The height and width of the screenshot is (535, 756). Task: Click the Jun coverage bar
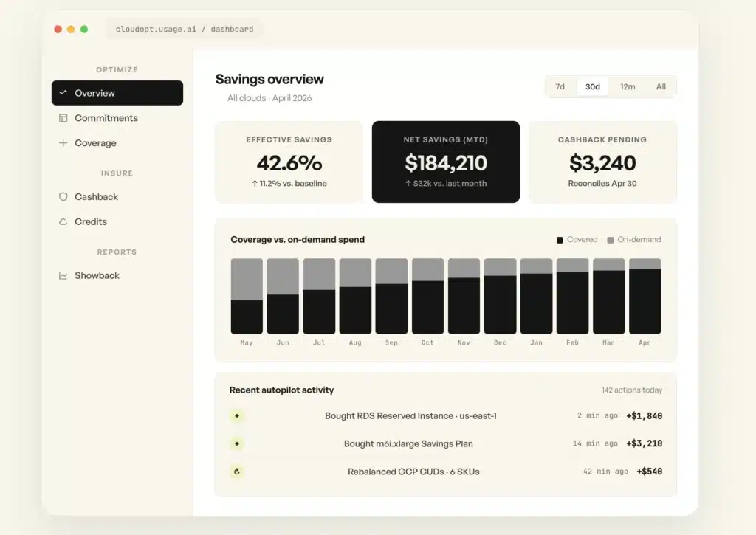coord(283,296)
